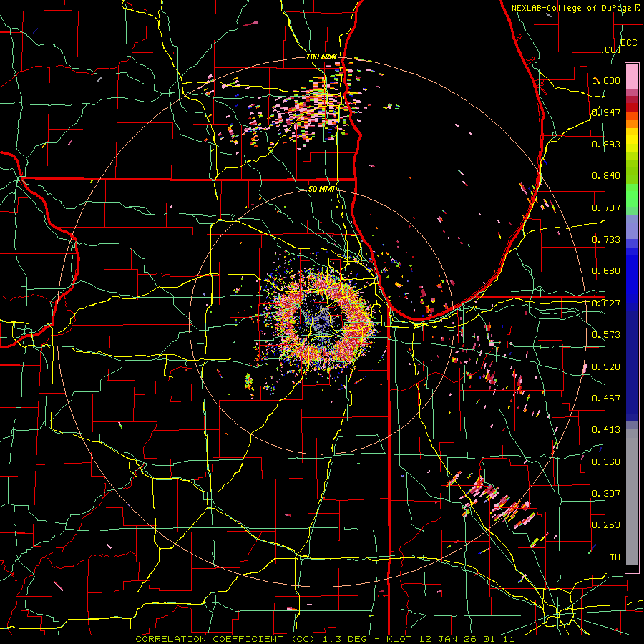Pick the bright green band beside 0.787
This screenshot has width=644, height=644.
click(x=632, y=195)
